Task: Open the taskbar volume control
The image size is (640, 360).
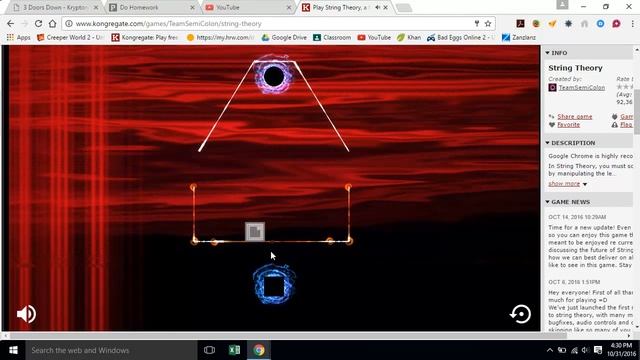Action: 585,350
